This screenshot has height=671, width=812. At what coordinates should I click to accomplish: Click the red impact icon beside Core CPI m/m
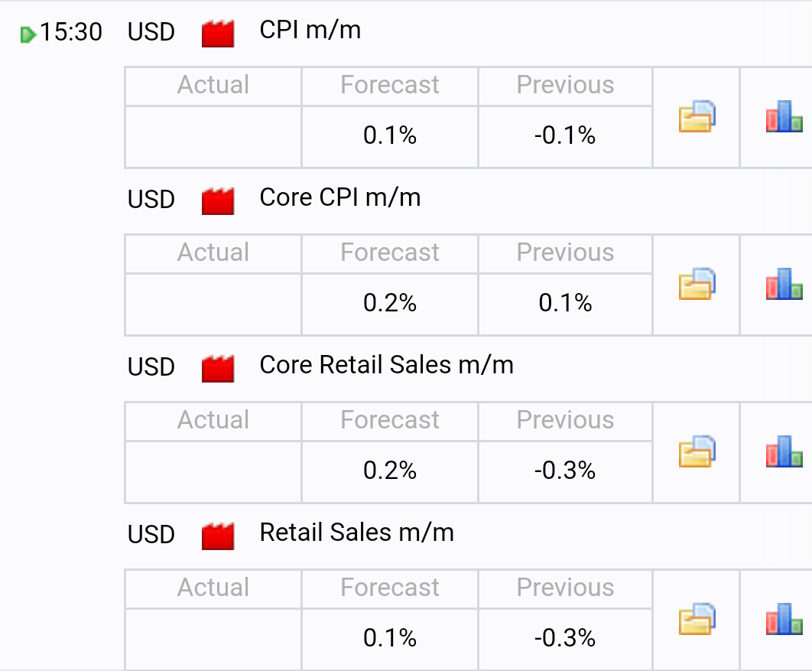218,201
